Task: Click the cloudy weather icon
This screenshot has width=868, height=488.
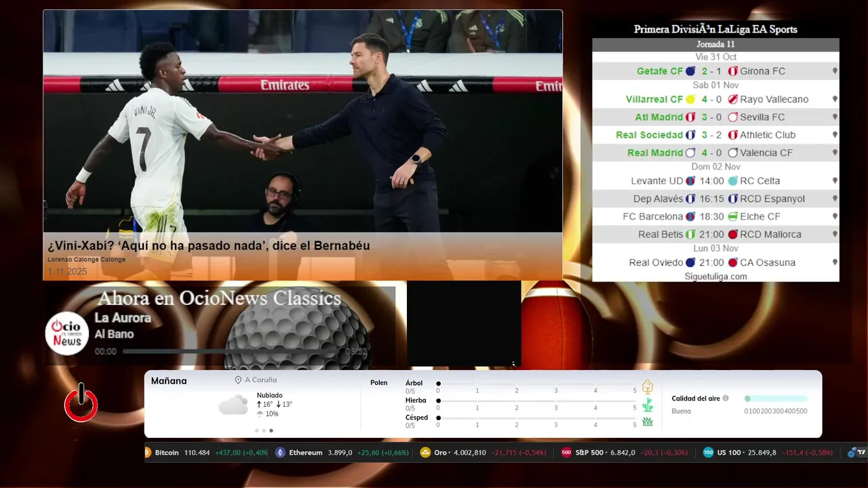Action: 233,405
